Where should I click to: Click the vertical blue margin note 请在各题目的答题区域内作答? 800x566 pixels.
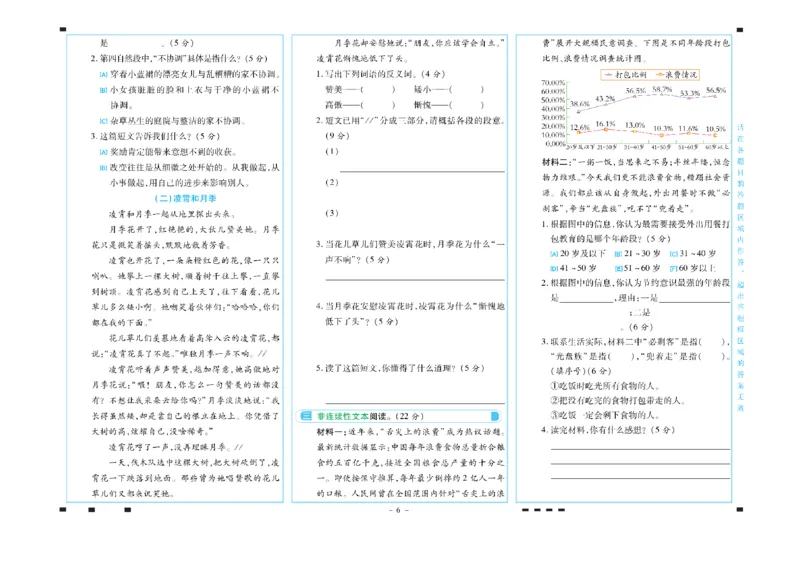[x=740, y=267]
